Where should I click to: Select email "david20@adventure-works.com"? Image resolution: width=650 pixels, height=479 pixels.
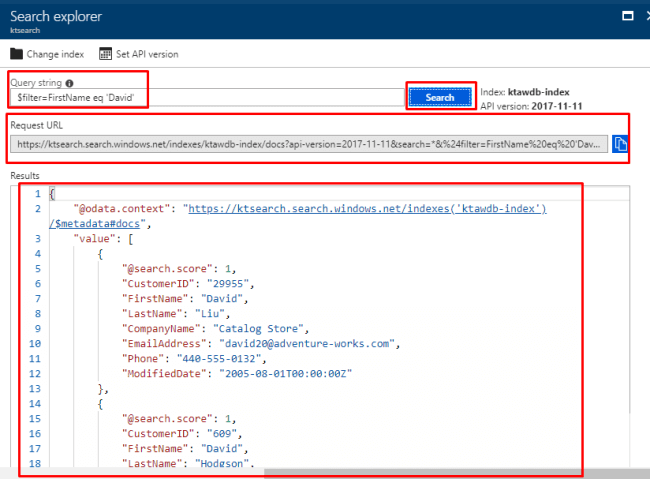tap(307, 344)
